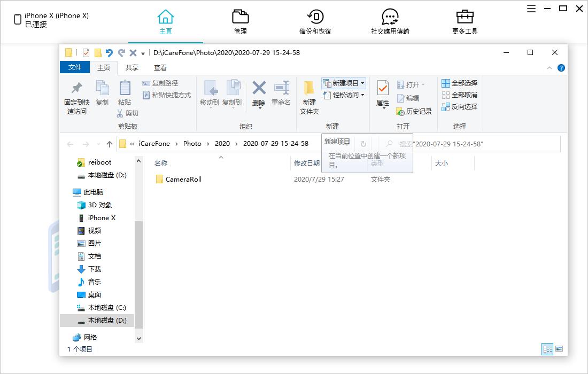Switch to large icons view in status bar
This screenshot has height=374, width=588.
pyautogui.click(x=559, y=349)
